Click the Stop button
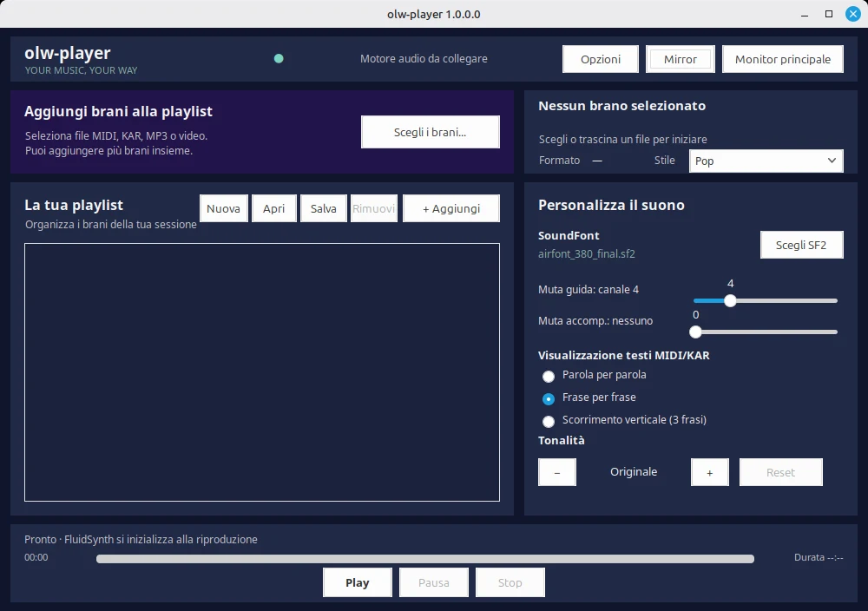This screenshot has width=868, height=611. pos(510,582)
